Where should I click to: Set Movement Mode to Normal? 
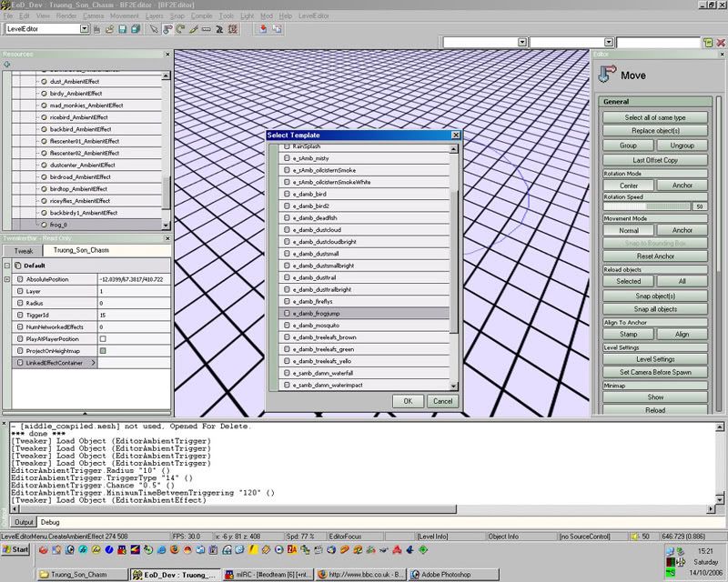coord(629,230)
